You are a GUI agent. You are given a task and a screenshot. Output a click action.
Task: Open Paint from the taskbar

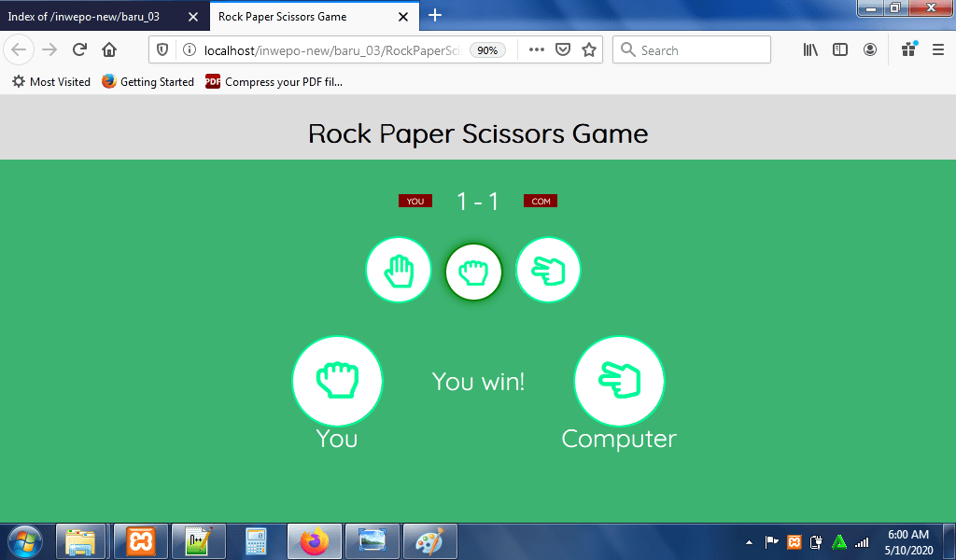click(x=429, y=541)
